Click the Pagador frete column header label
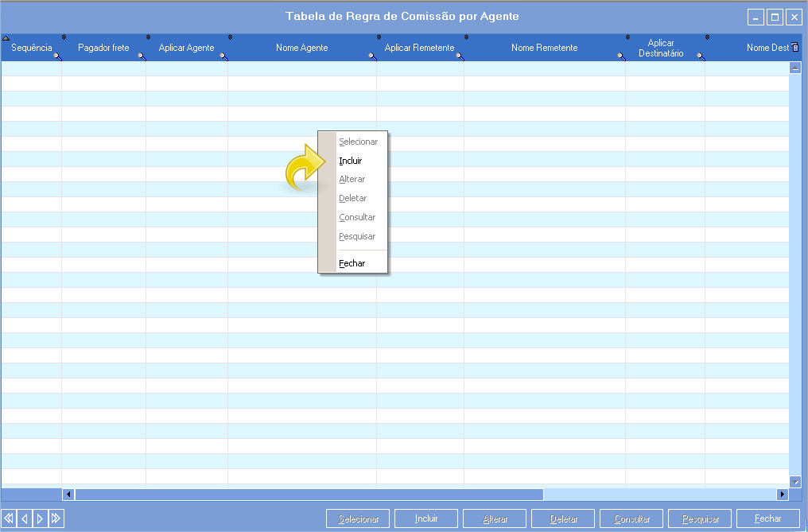The image size is (808, 532). click(103, 48)
